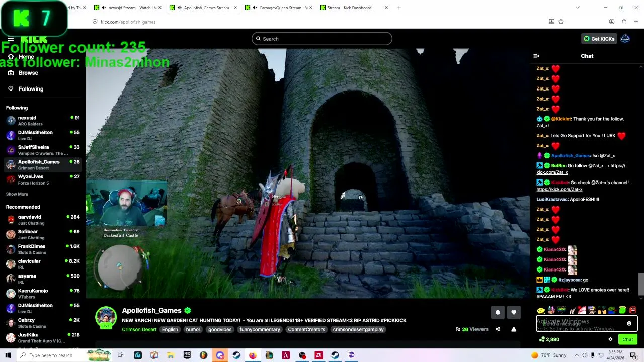644x362 pixels.
Task: Open KaeruKanojo recommended channel
Action: (43, 293)
